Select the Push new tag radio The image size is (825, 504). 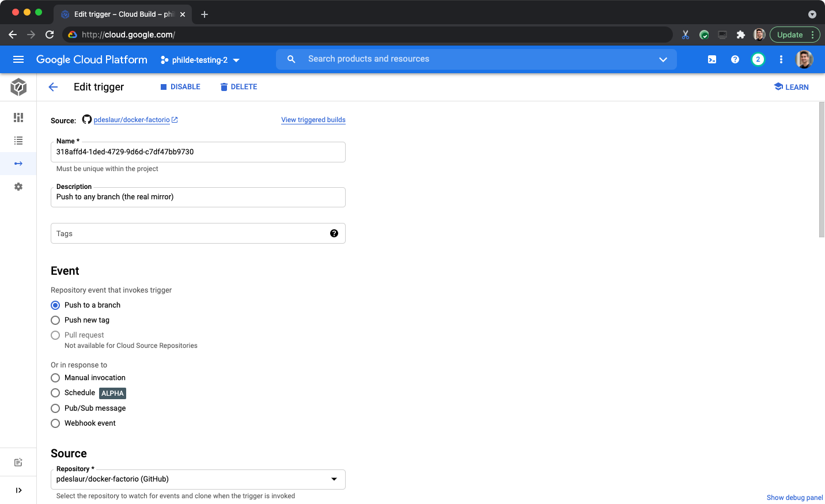(55, 320)
